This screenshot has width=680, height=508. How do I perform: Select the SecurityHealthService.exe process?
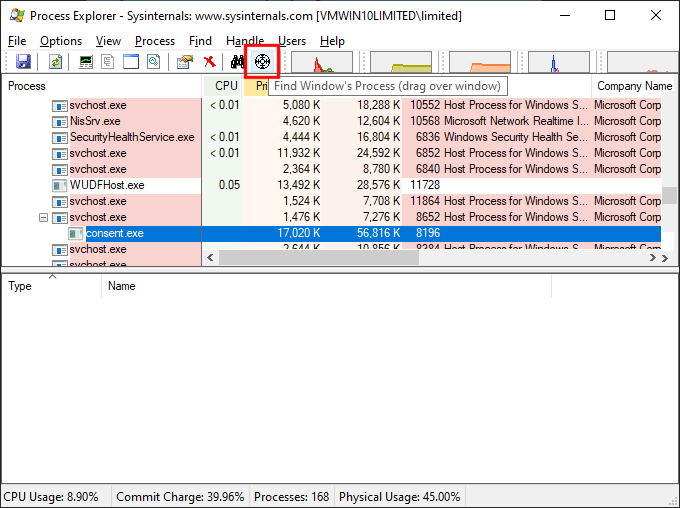132,137
